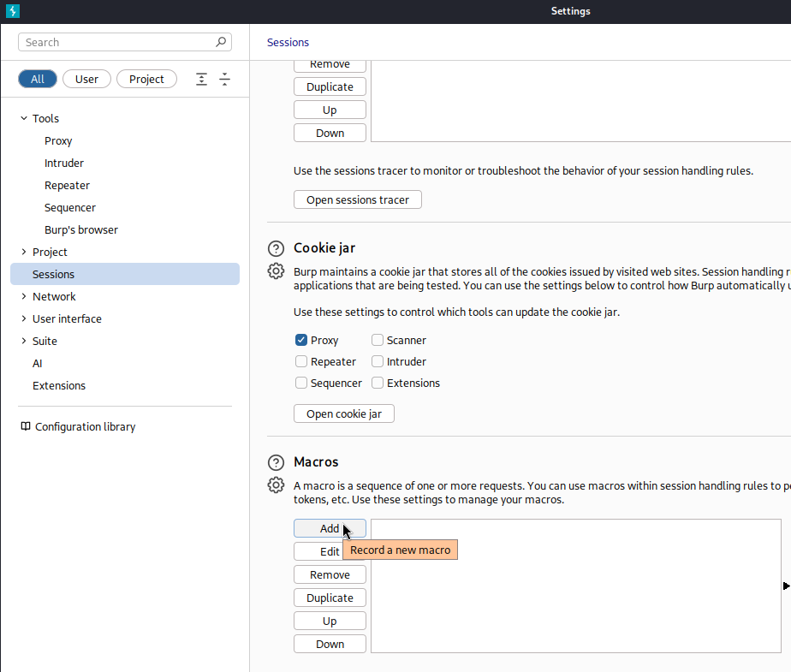Enable Scanner cookie jar checkbox
Image resolution: width=791 pixels, height=672 pixels.
pos(378,340)
